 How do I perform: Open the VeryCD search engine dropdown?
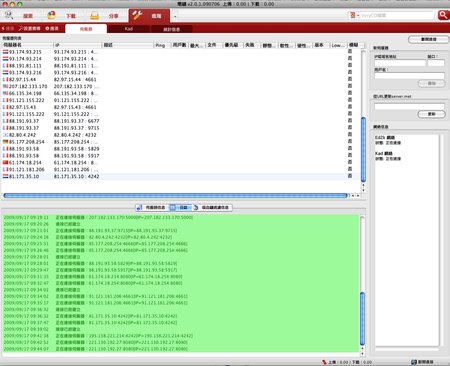click(354, 15)
